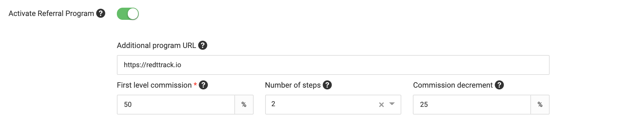Click the Additional program URL label
The width and height of the screenshot is (644, 135).
coord(156,45)
